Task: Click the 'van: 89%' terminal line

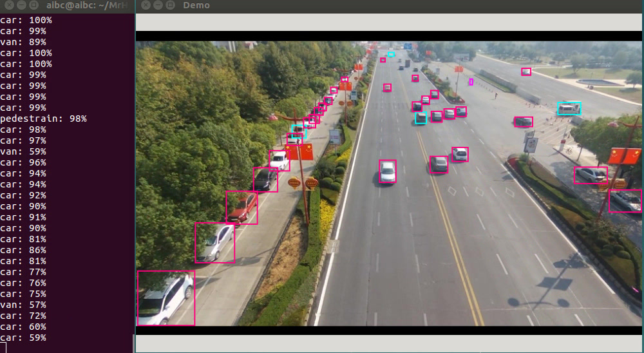Action: (x=23, y=42)
